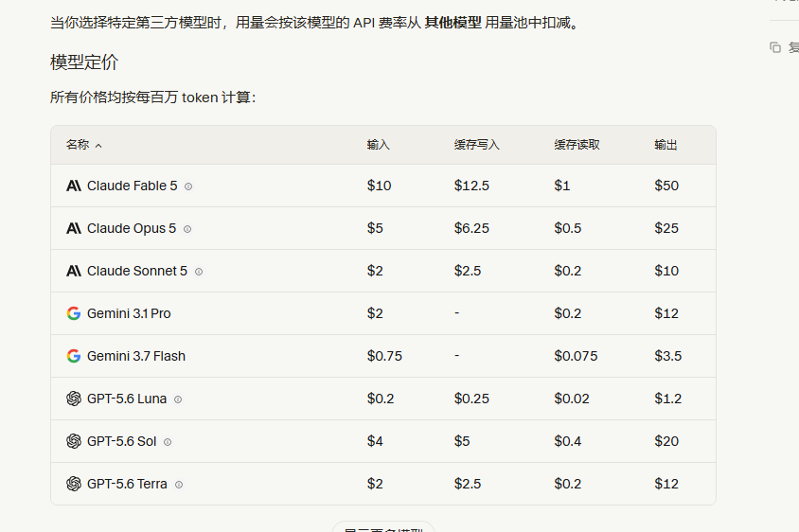
Task: Click the 模型定价 section heading
Action: (84, 62)
